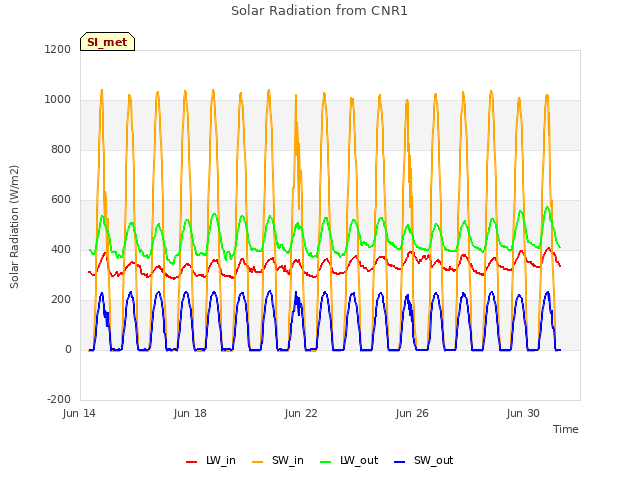Click the Jun 26 x-axis label
This screenshot has height=480, width=640.
pos(412,413)
